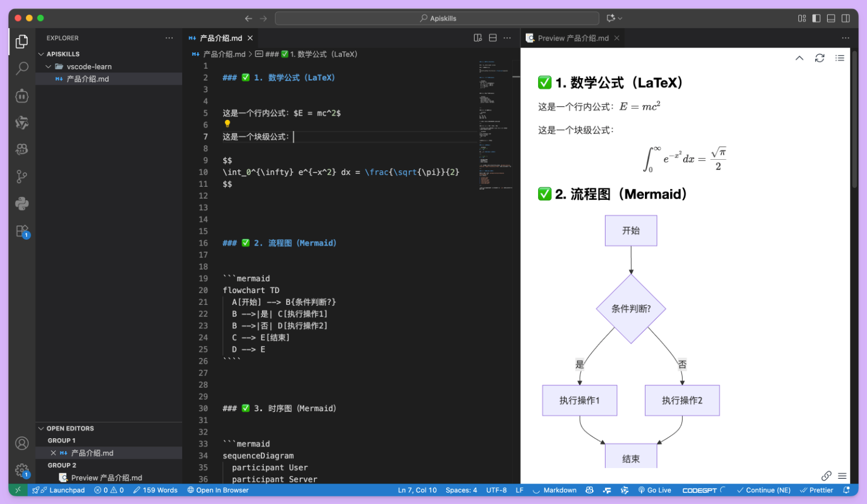The height and width of the screenshot is (504, 867).
Task: Click the Apiskills command center search box
Action: coord(437,18)
